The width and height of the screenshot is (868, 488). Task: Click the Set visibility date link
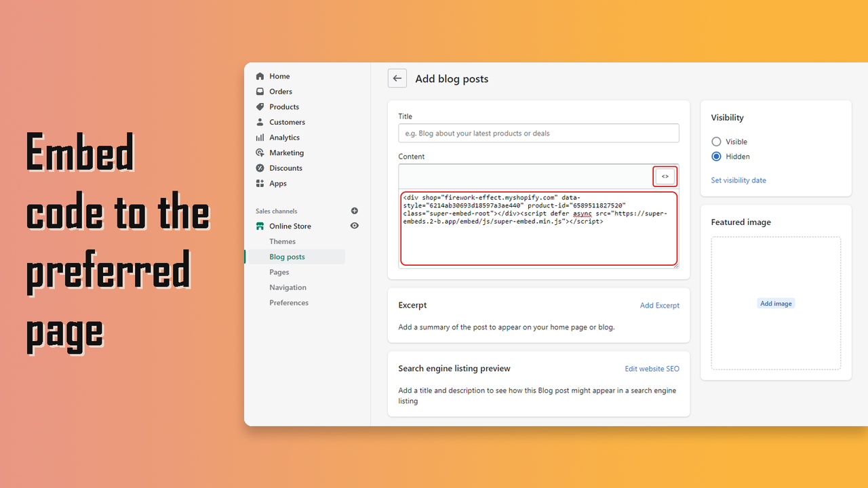[739, 180]
